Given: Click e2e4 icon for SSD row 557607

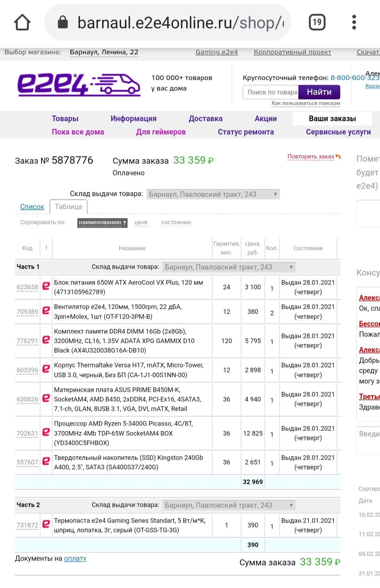Looking at the screenshot, I should click(x=46, y=461).
